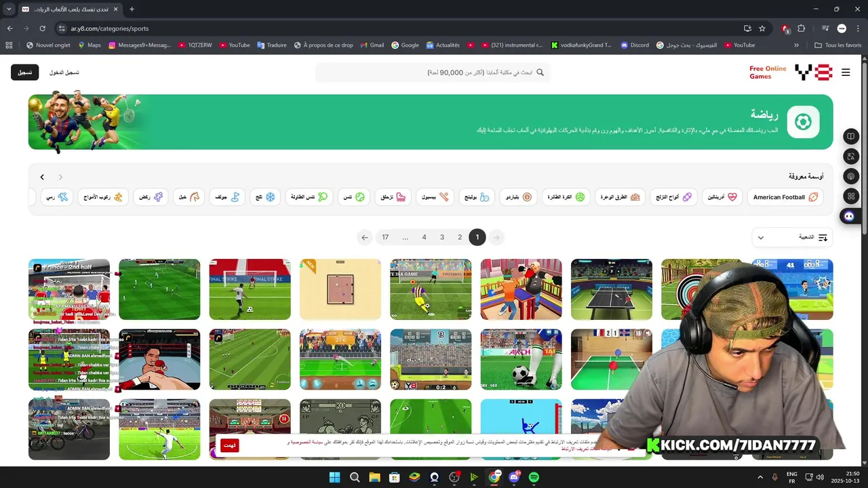Click the games search input field
868x488 pixels.
point(433,73)
